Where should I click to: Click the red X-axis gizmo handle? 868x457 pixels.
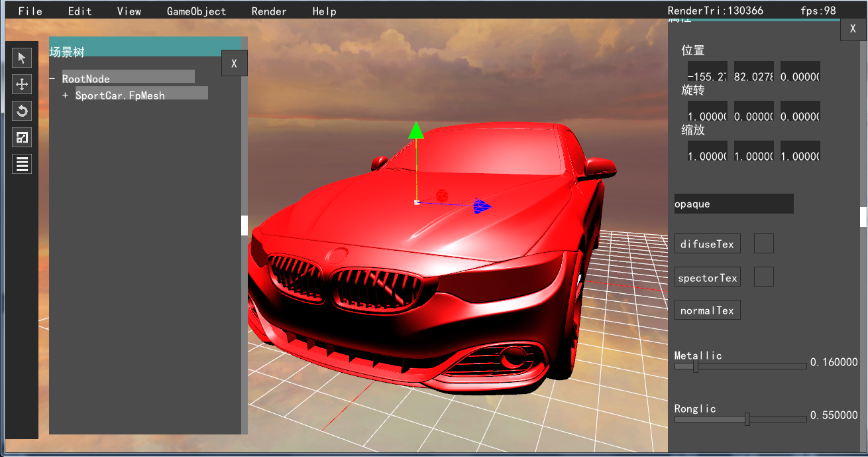[x=442, y=196]
